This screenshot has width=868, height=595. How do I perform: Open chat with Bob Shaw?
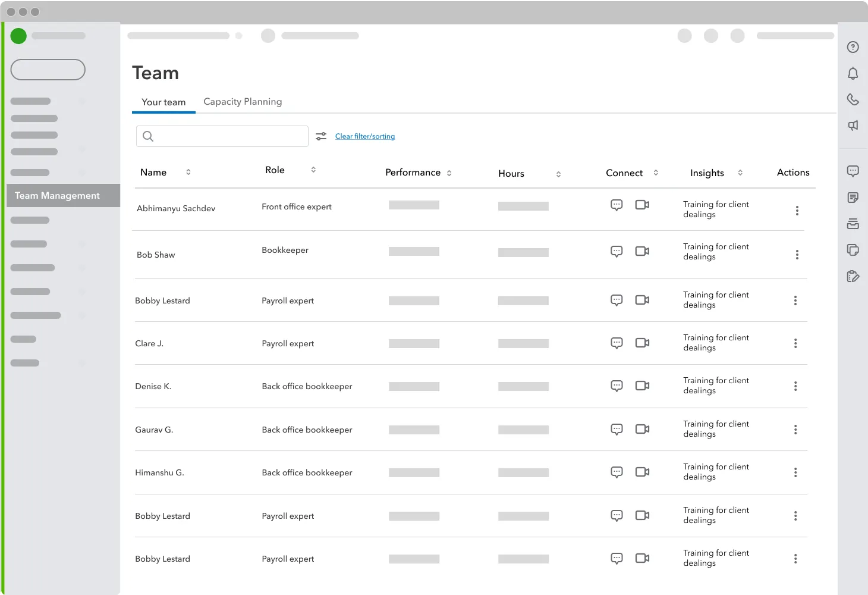click(617, 252)
